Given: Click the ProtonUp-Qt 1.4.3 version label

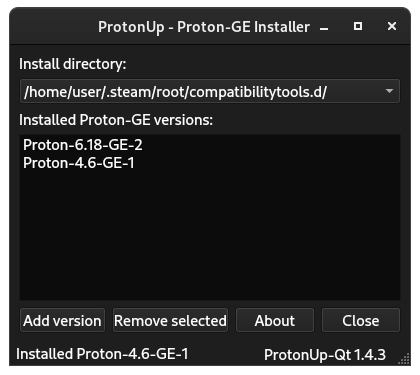Looking at the screenshot, I should point(325,355).
